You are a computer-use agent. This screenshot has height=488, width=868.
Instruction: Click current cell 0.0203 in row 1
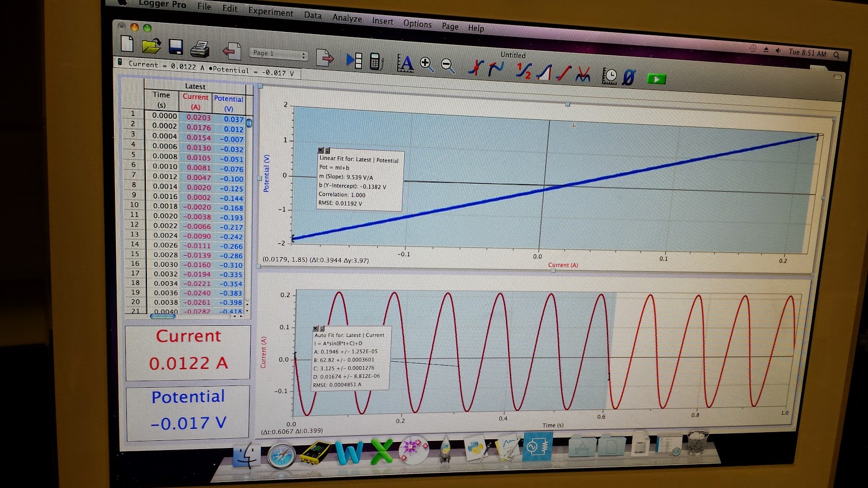[199, 117]
